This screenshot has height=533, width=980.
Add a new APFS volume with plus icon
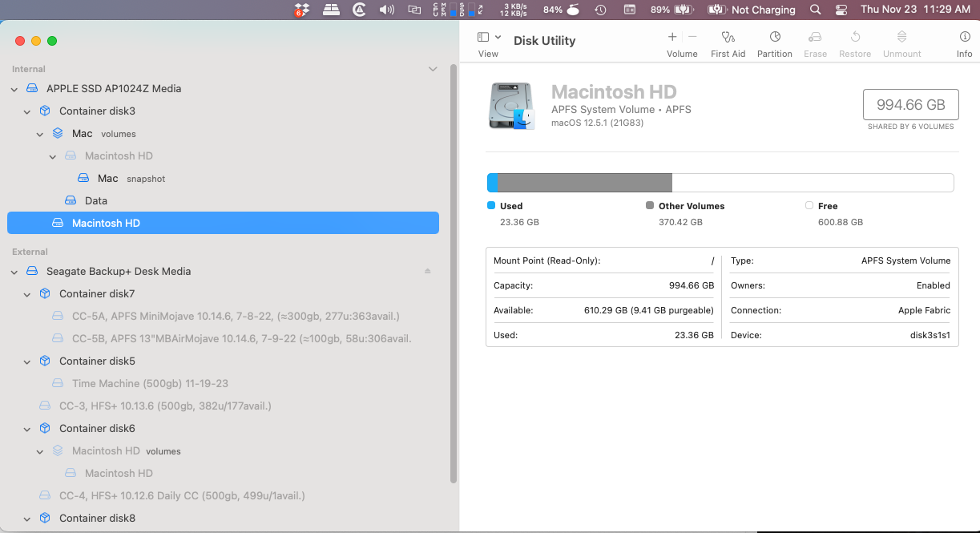pyautogui.click(x=671, y=37)
